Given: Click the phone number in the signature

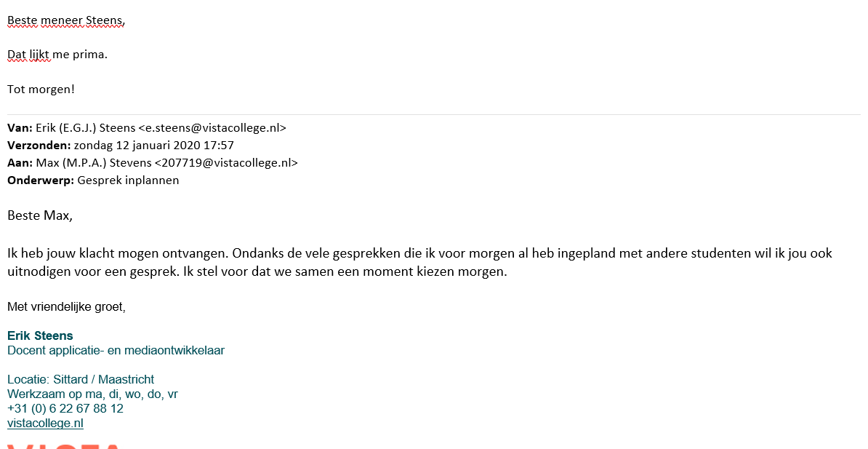Looking at the screenshot, I should click(65, 408).
